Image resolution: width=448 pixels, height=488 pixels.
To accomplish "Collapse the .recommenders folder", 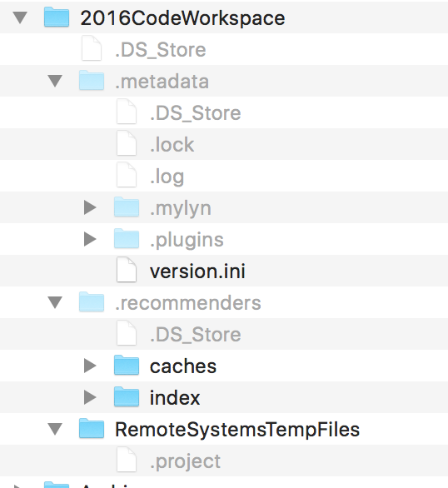I will click(x=56, y=302).
